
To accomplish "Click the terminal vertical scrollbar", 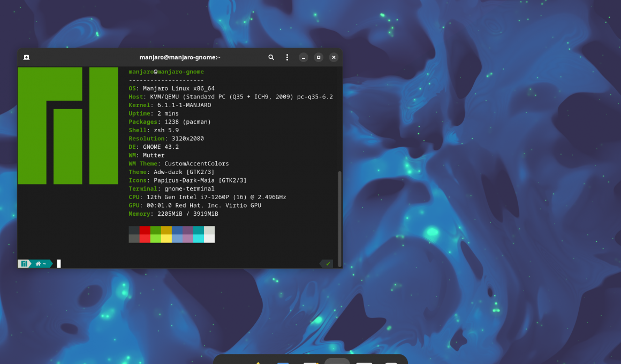I will pos(339,218).
